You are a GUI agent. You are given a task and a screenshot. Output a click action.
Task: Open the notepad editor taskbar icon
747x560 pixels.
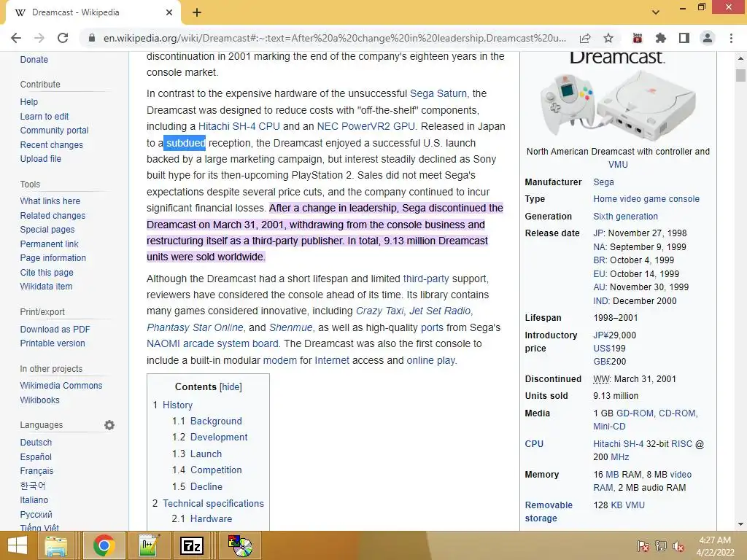pyautogui.click(x=149, y=545)
